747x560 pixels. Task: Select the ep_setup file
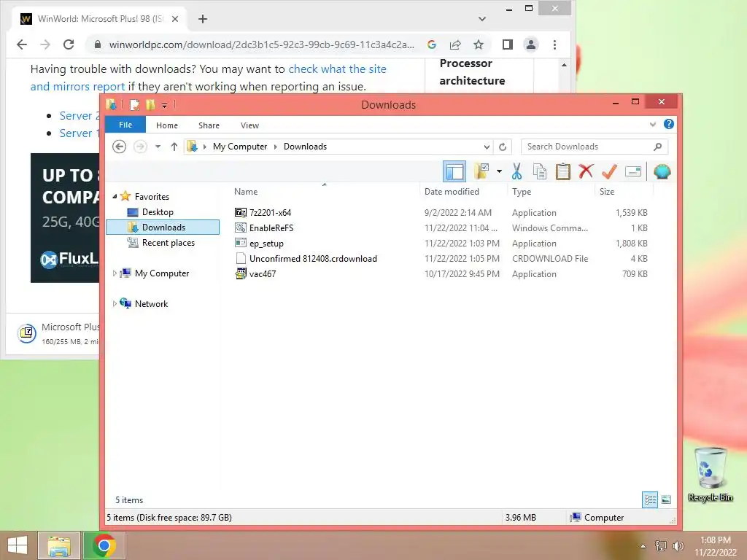pos(266,244)
